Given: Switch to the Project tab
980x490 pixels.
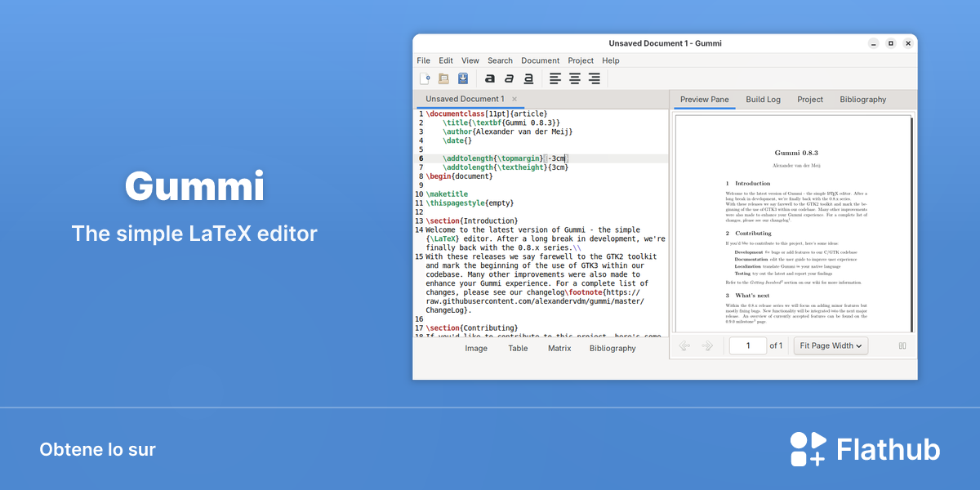Looking at the screenshot, I should coord(810,100).
